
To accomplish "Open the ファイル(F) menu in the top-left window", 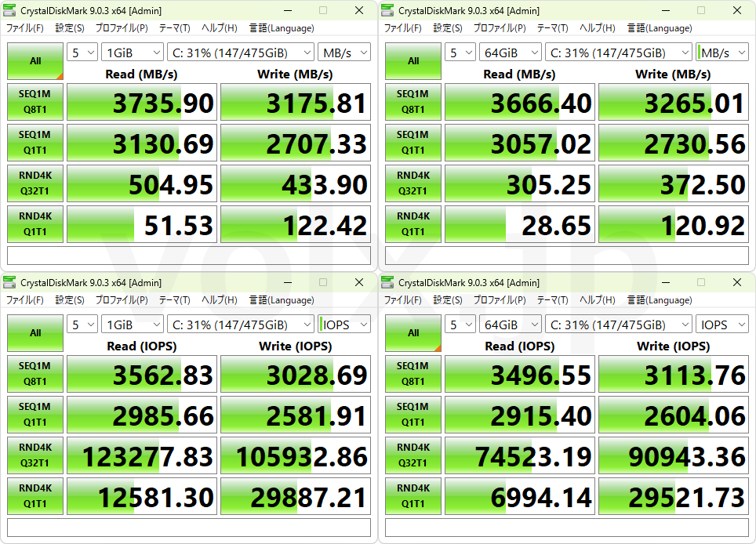I will pyautogui.click(x=25, y=28).
